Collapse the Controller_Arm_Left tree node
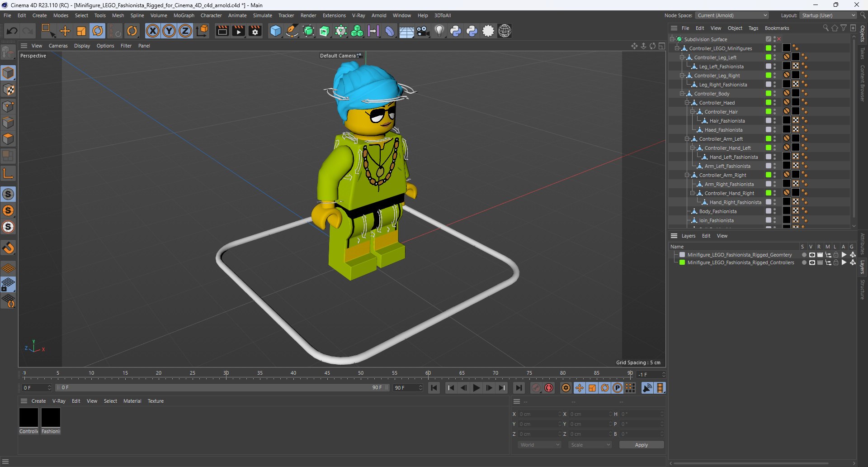 (687, 139)
